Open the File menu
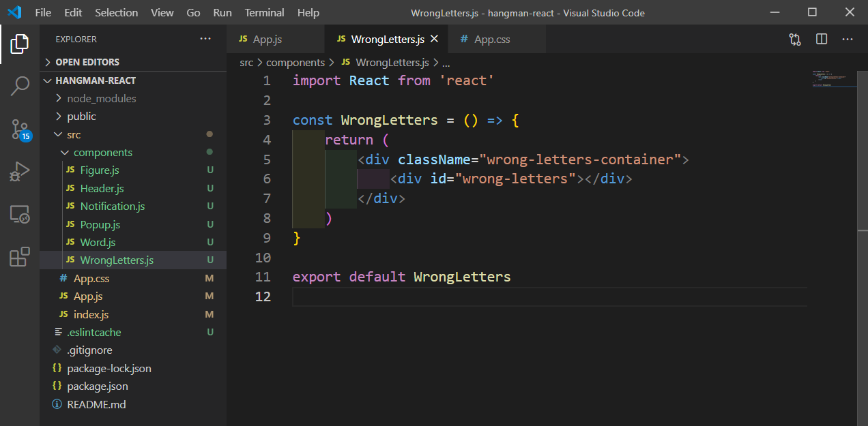868x426 pixels. 43,12
